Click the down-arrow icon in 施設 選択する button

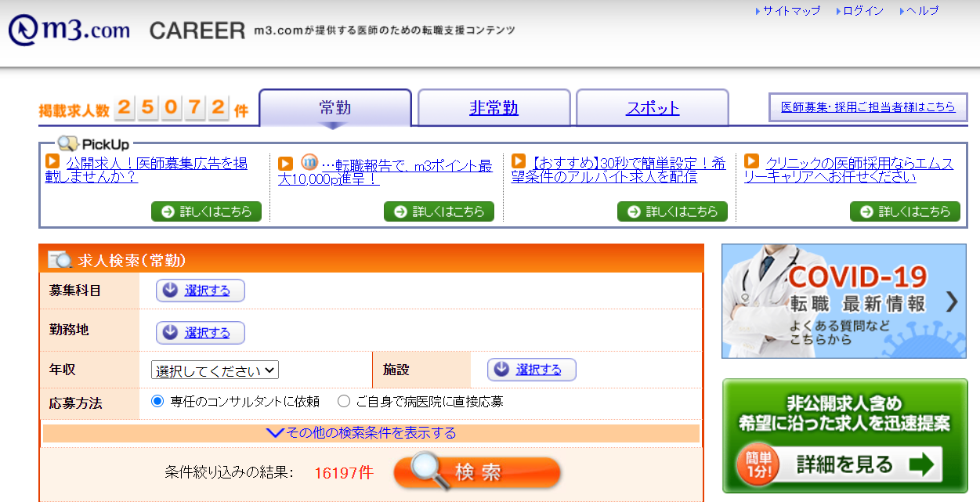(502, 370)
